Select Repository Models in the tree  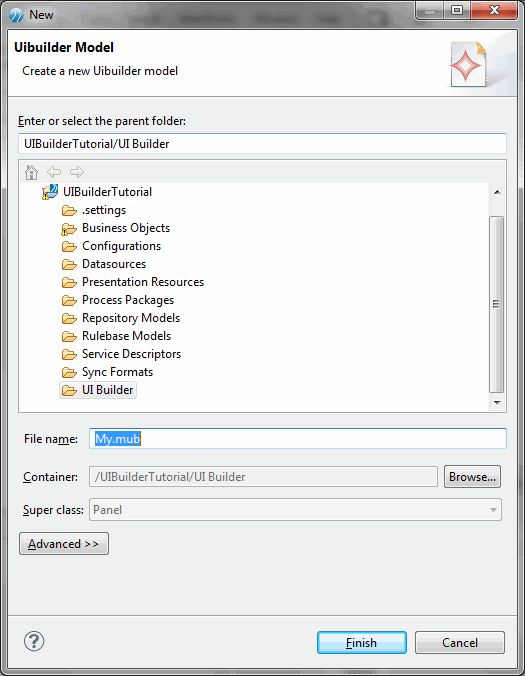point(131,318)
